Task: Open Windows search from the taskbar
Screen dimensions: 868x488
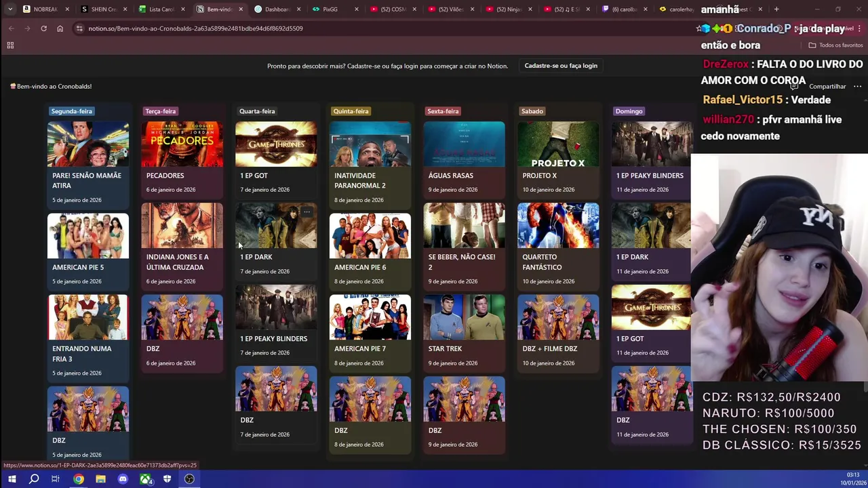Action: (x=34, y=479)
